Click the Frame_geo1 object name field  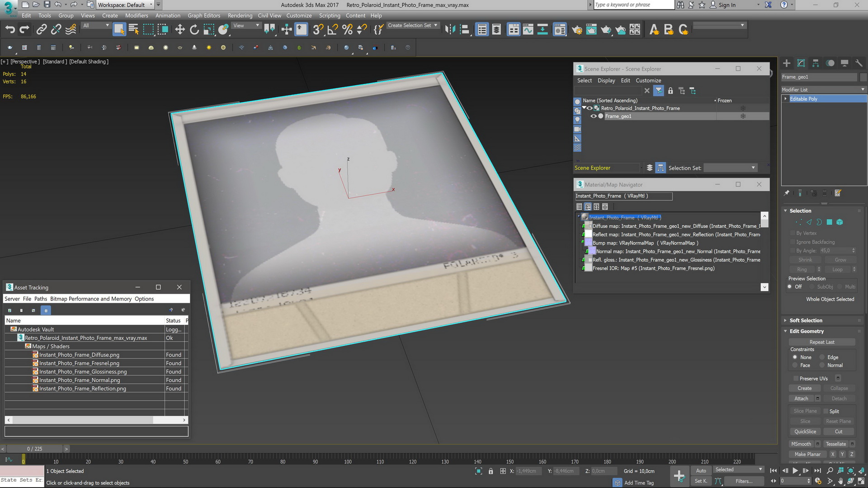tap(819, 77)
